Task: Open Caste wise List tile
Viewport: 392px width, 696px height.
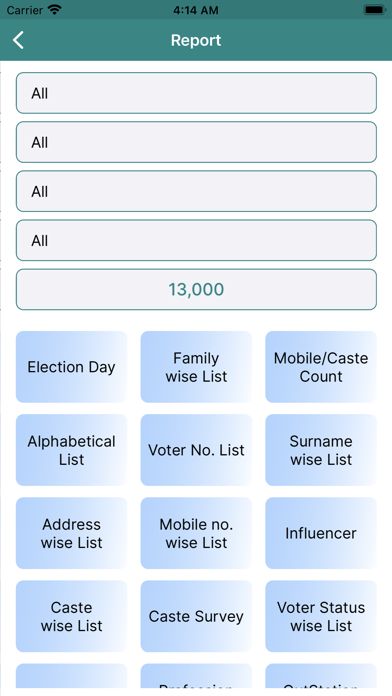Action: tap(71, 616)
